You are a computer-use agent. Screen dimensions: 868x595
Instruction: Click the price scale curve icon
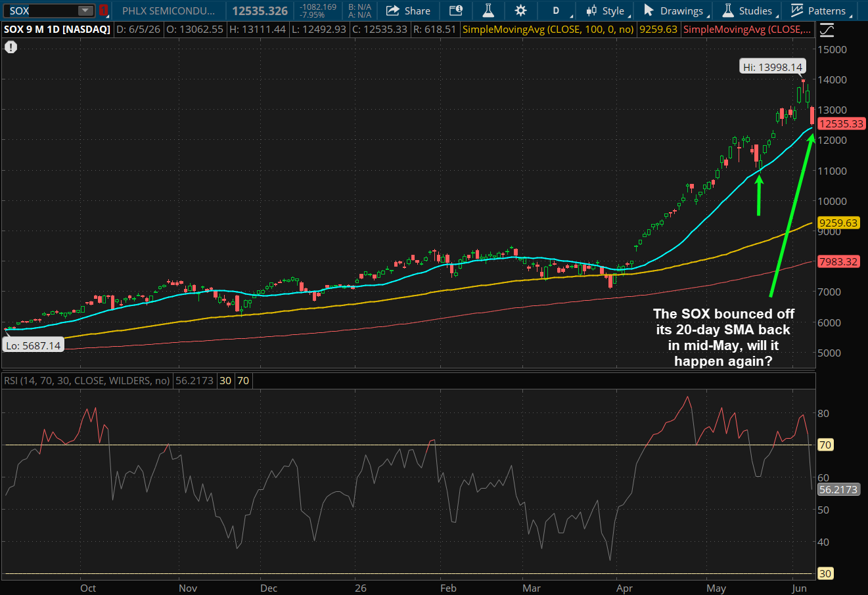coord(827,30)
